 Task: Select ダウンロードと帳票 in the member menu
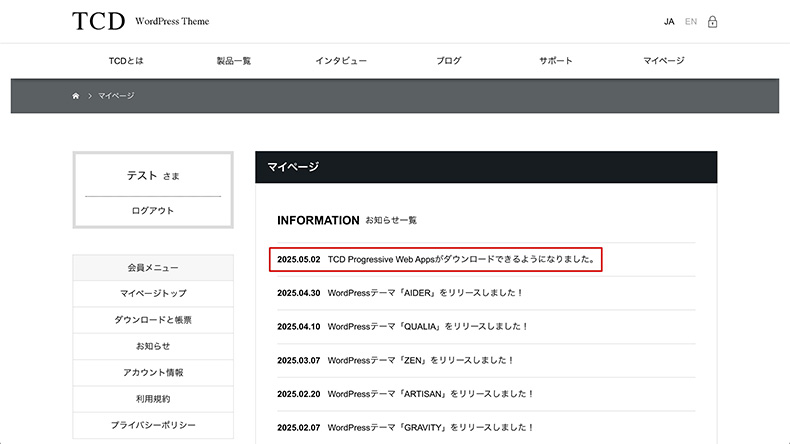[153, 320]
